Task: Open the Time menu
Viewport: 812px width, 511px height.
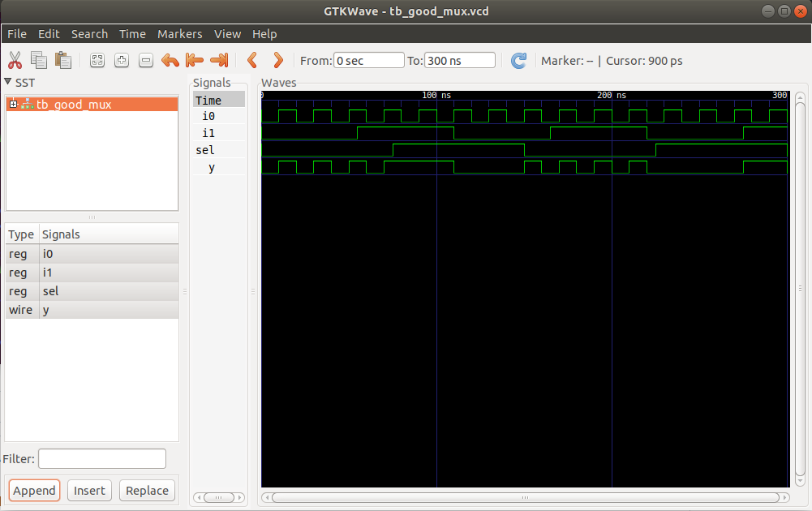Action: click(x=132, y=34)
